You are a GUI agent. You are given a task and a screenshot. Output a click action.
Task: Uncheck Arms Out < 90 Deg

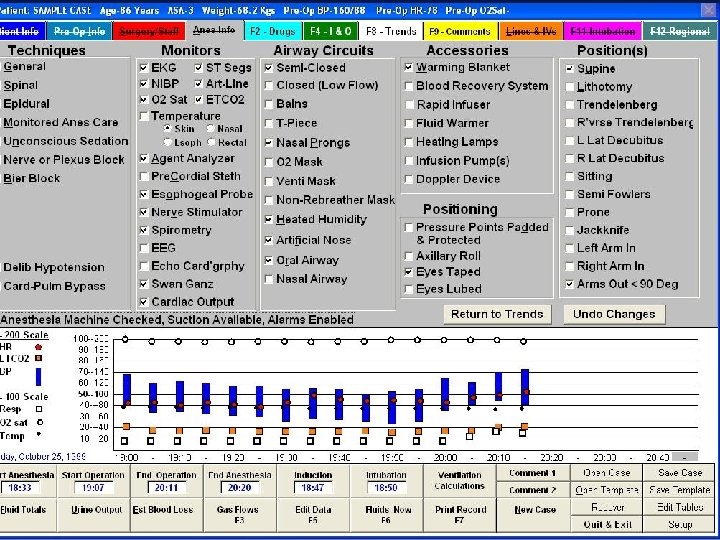tap(570, 284)
